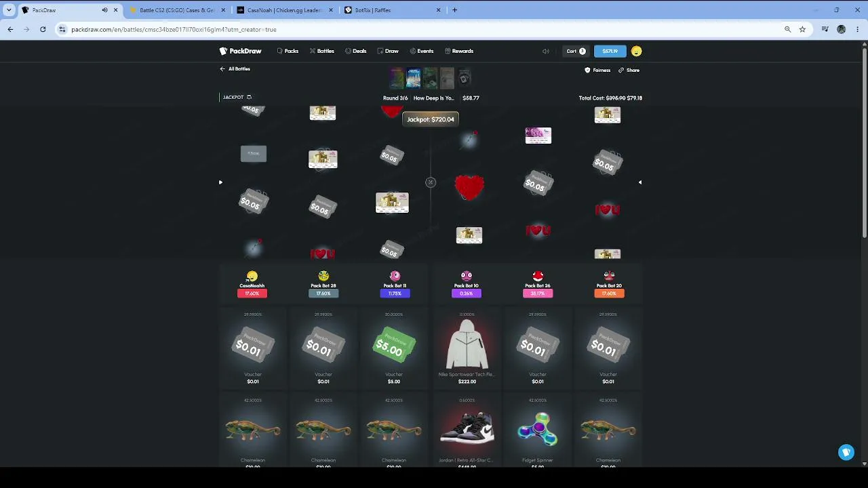The image size is (868, 488).
Task: Open the yellow user avatar in the header
Action: (x=636, y=51)
